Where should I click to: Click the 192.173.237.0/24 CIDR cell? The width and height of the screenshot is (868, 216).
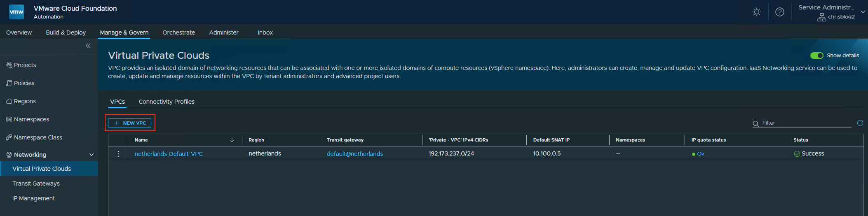coord(451,153)
